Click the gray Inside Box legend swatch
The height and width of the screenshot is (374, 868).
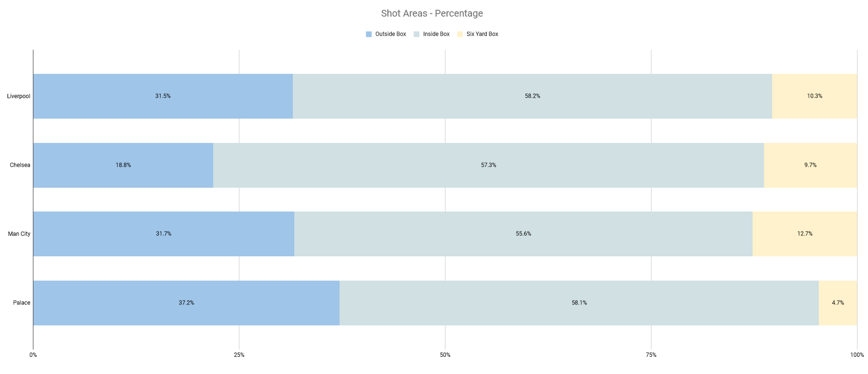(x=416, y=34)
